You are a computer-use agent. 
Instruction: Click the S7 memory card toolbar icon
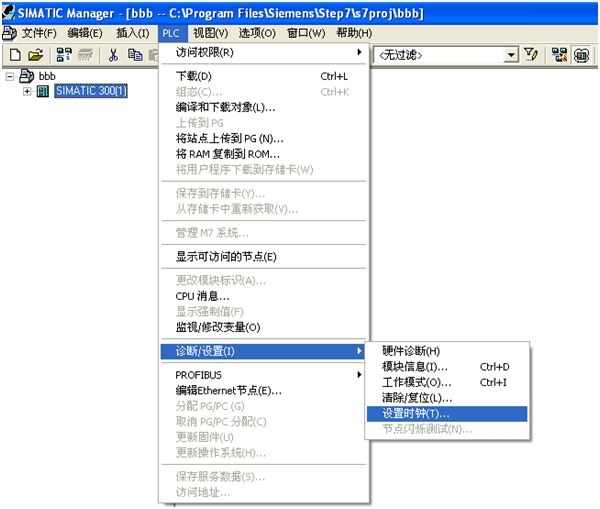coord(85,55)
